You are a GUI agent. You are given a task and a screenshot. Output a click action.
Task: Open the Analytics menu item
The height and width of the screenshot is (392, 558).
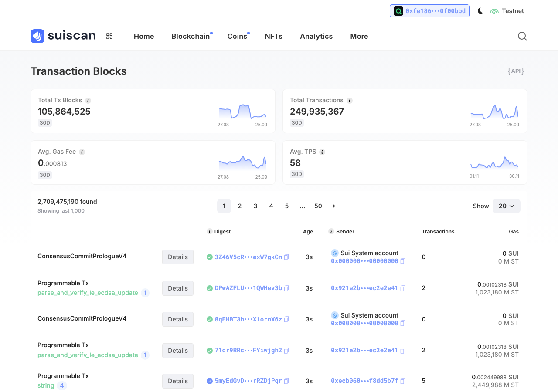(x=316, y=36)
